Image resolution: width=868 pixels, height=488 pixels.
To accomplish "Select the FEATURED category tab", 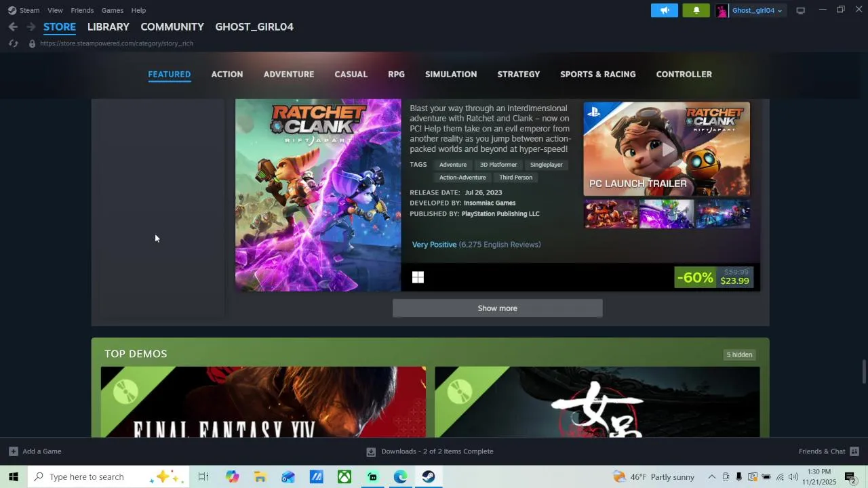I will pos(170,74).
